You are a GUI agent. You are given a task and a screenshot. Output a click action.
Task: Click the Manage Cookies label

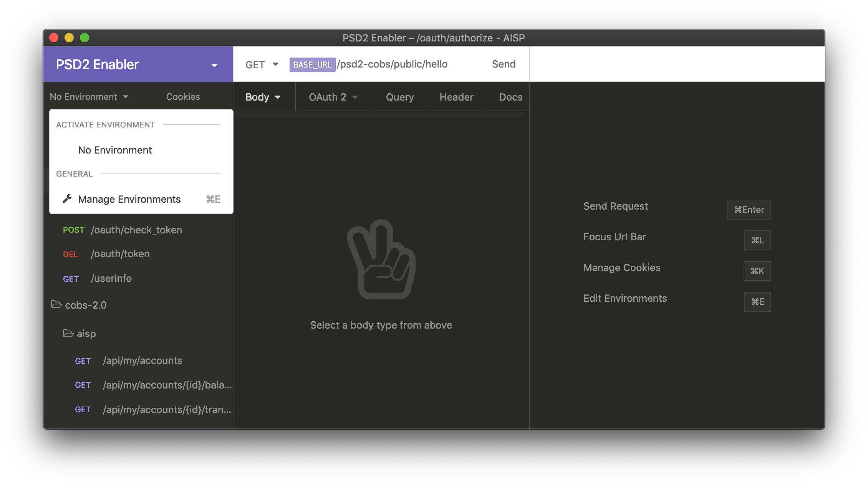point(622,268)
